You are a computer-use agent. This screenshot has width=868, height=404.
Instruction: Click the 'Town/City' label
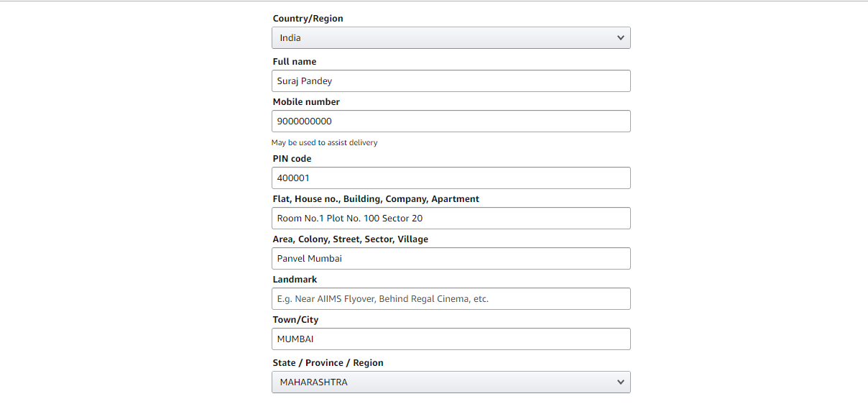click(x=295, y=320)
